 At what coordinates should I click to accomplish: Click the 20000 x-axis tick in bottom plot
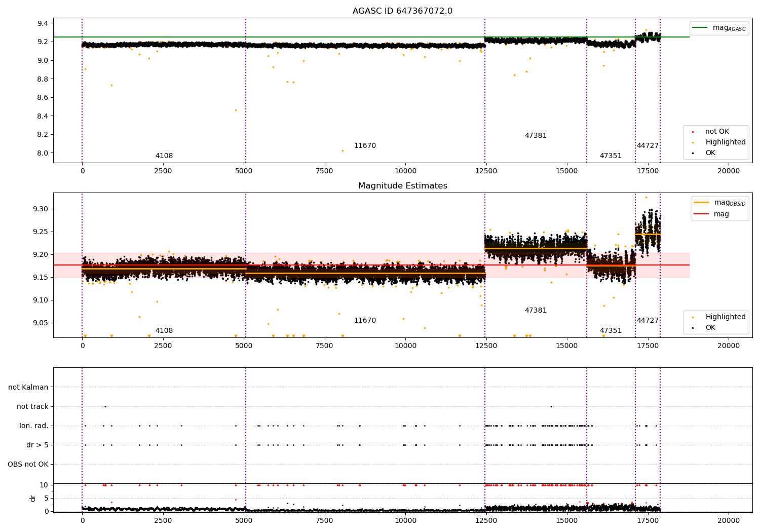coord(729,520)
